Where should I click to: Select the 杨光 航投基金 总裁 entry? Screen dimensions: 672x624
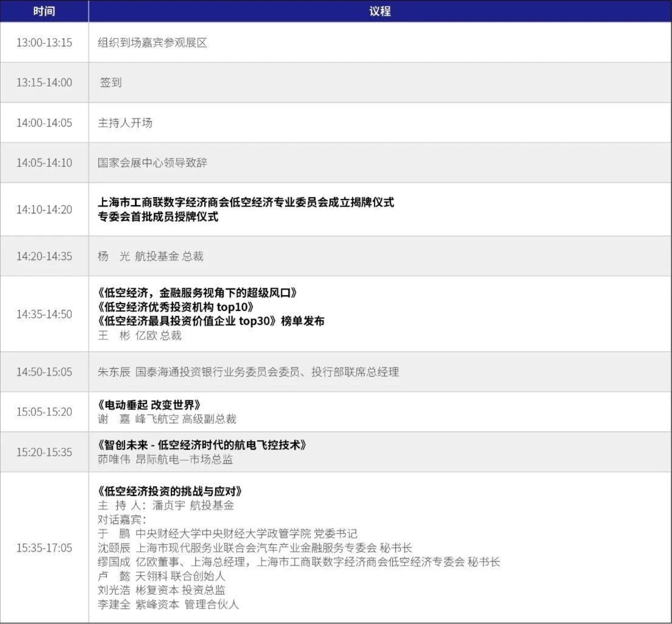(x=150, y=256)
